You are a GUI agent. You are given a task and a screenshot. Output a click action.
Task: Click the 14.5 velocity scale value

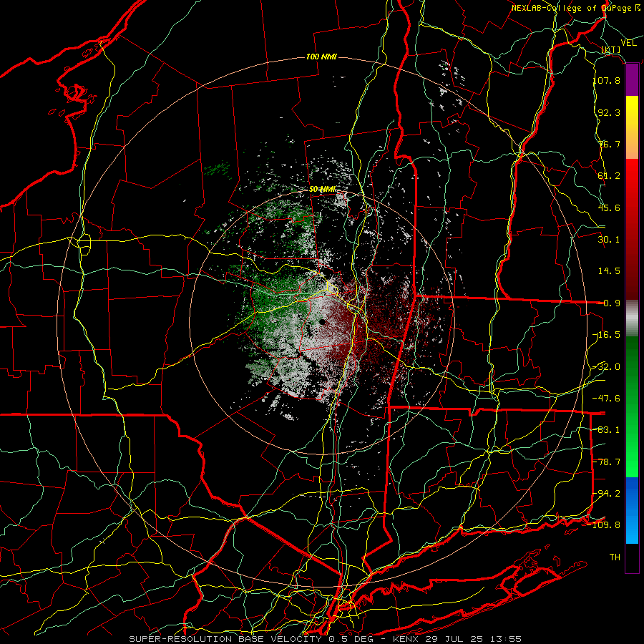(x=609, y=271)
